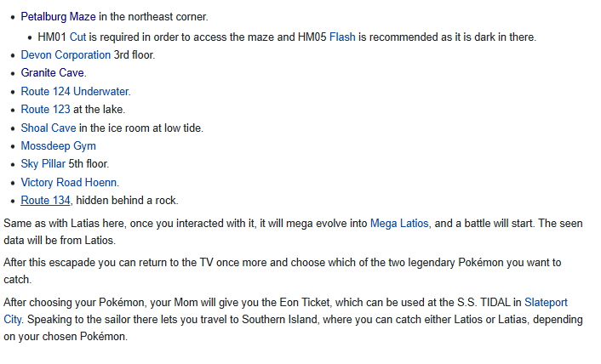Open the Petalburg Maze link
Viewport: 601px width, 364px height.
point(58,16)
